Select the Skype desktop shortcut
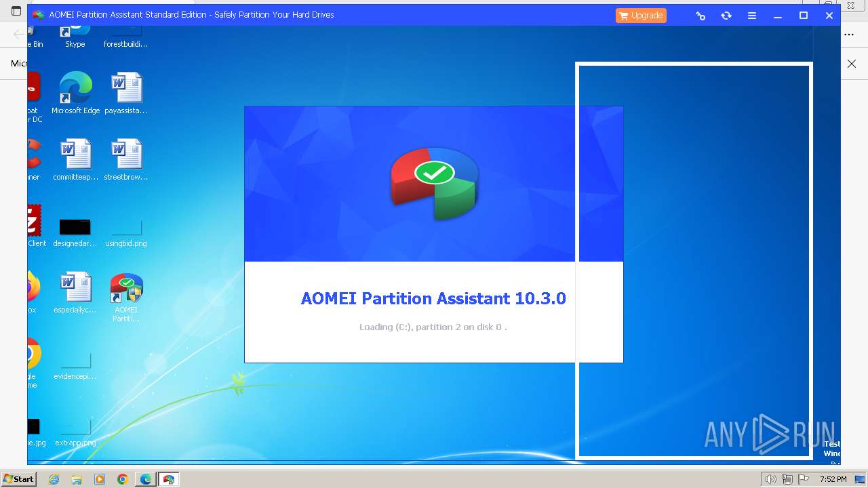868x488 pixels. pyautogui.click(x=75, y=38)
